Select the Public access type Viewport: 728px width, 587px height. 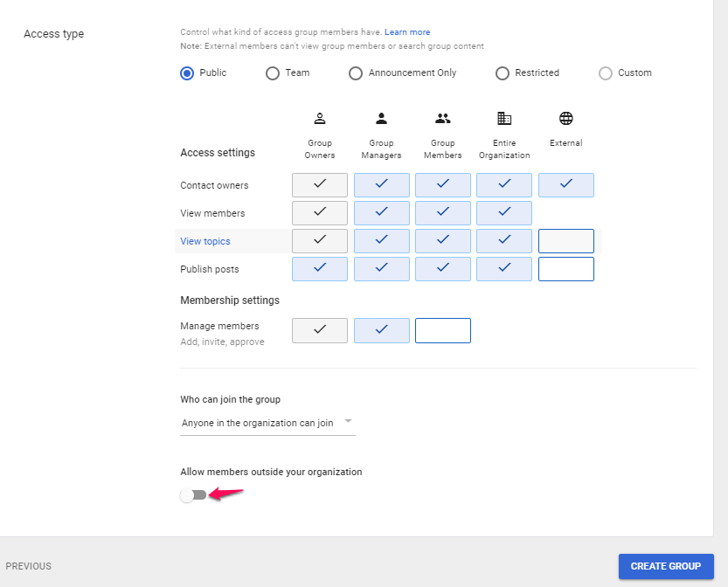187,73
